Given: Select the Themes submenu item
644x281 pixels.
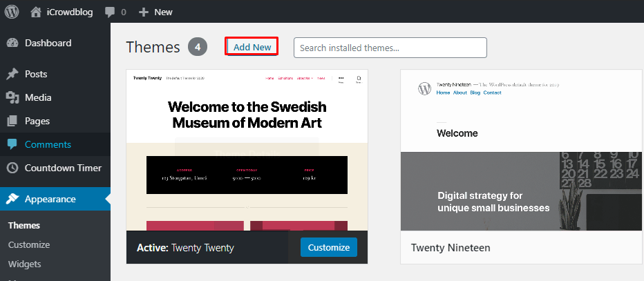Looking at the screenshot, I should click(24, 225).
